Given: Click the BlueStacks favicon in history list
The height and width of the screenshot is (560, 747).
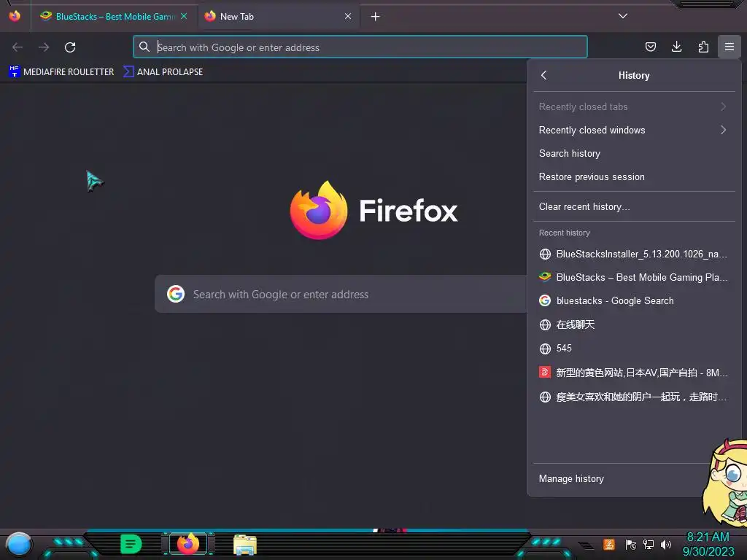Looking at the screenshot, I should (x=545, y=276).
